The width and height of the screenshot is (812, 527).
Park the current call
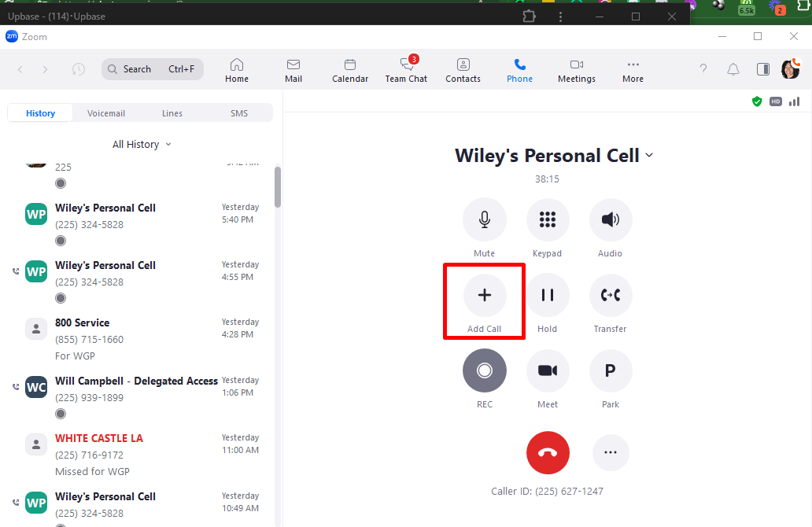pos(611,370)
